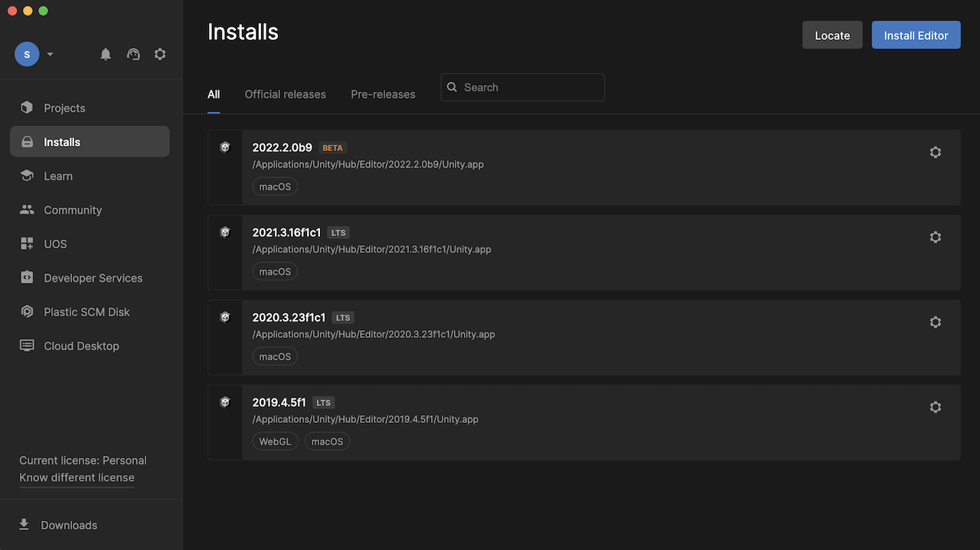
Task: Click the magnifier icon in search box
Action: click(452, 87)
